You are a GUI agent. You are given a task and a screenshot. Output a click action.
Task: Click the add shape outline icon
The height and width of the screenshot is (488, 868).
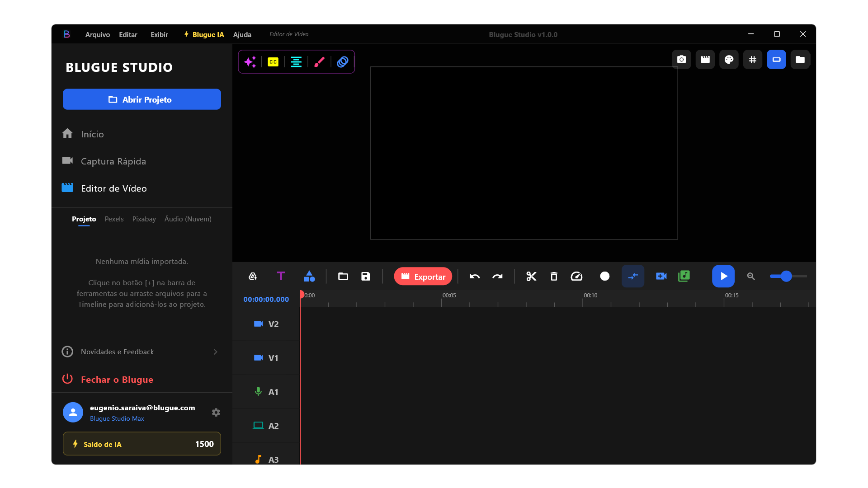pyautogui.click(x=253, y=276)
